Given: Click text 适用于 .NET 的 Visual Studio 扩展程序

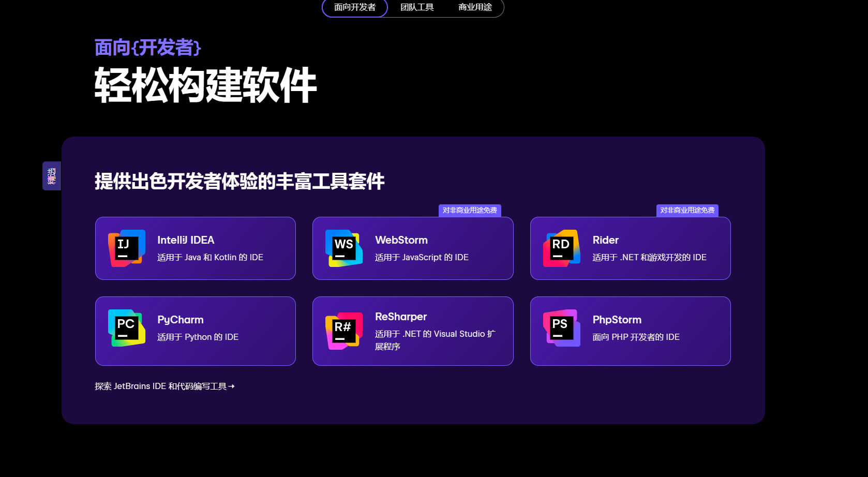Looking at the screenshot, I should (x=435, y=340).
